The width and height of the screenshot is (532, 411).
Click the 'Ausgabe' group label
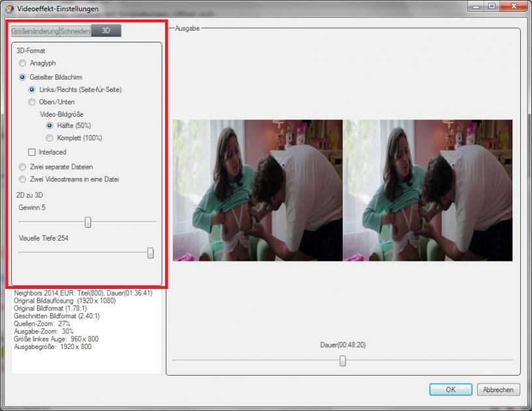click(x=187, y=29)
